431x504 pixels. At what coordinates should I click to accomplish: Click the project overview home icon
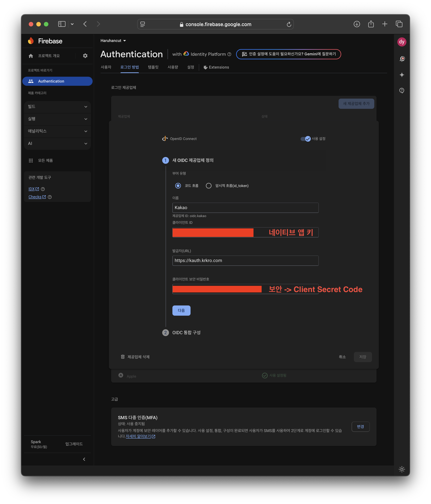31,56
